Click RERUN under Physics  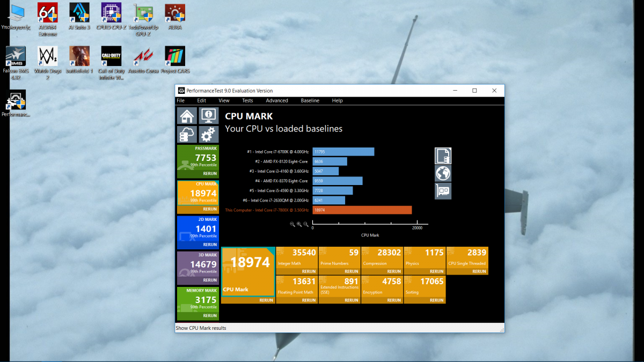pos(437,271)
